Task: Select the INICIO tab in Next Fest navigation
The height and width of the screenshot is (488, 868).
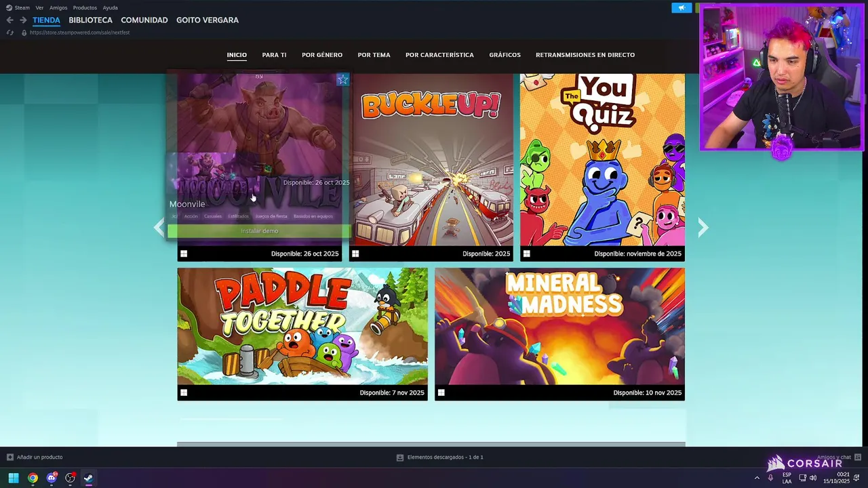Action: pyautogui.click(x=237, y=55)
